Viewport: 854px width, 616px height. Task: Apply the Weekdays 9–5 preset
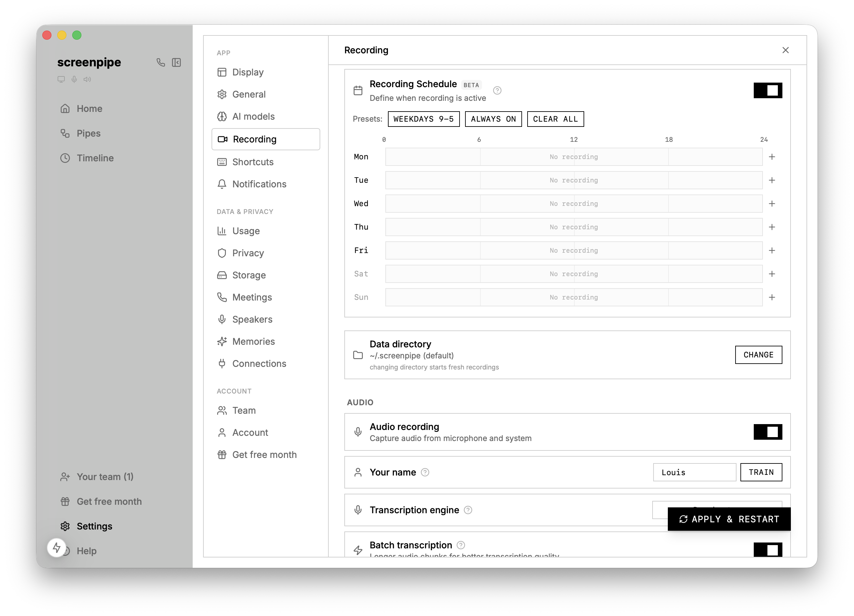423,119
